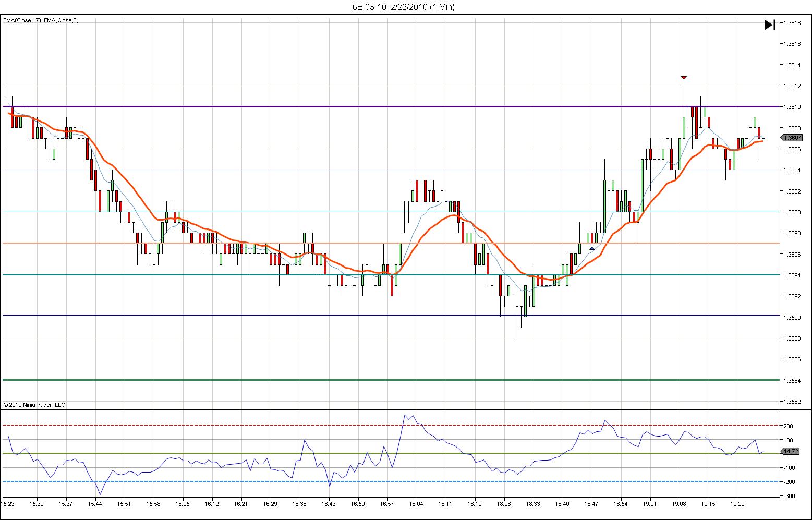Click the skip-to-end arrow icon
Screen dimensions: 812x520
coord(770,25)
